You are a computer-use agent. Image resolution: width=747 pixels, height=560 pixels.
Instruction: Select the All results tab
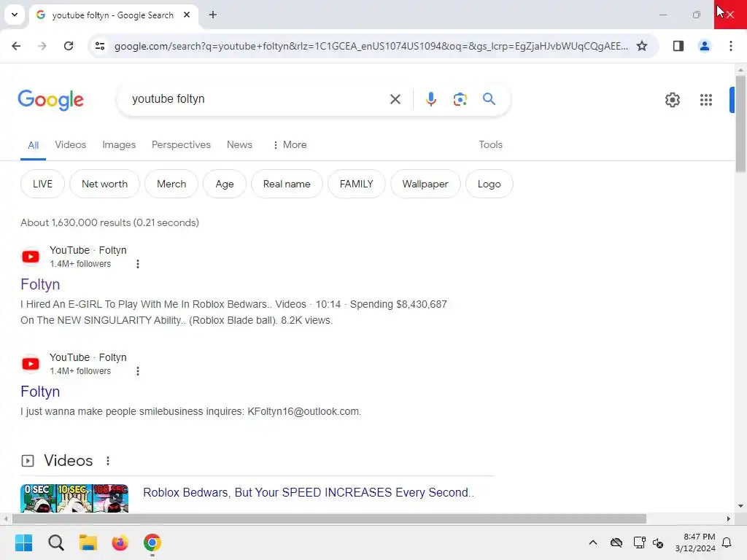(x=33, y=145)
